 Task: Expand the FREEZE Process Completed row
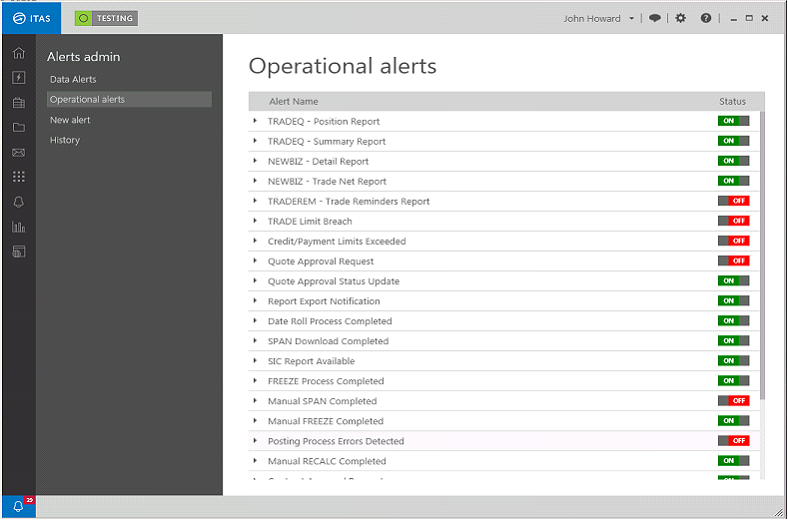pos(255,380)
